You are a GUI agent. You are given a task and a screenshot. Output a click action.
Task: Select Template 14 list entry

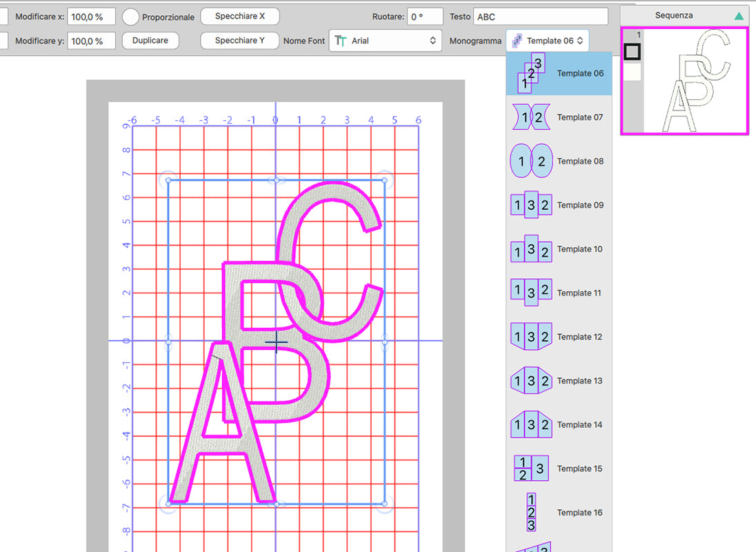pyautogui.click(x=579, y=425)
